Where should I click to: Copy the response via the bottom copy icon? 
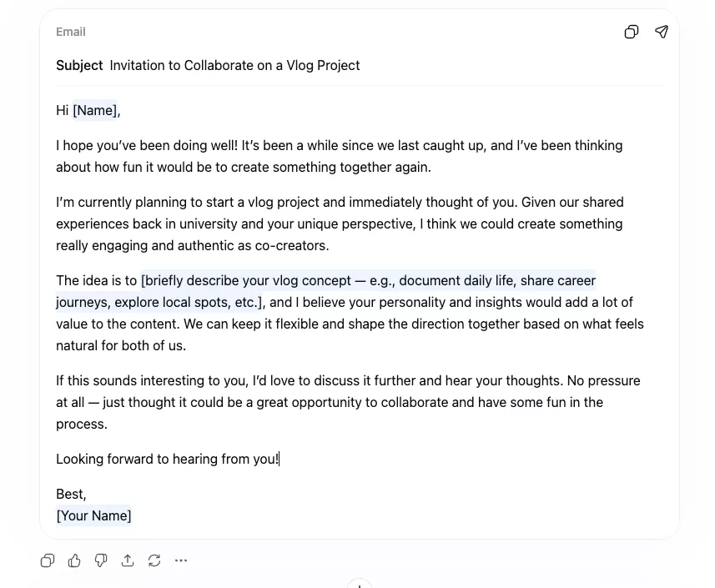click(x=48, y=560)
